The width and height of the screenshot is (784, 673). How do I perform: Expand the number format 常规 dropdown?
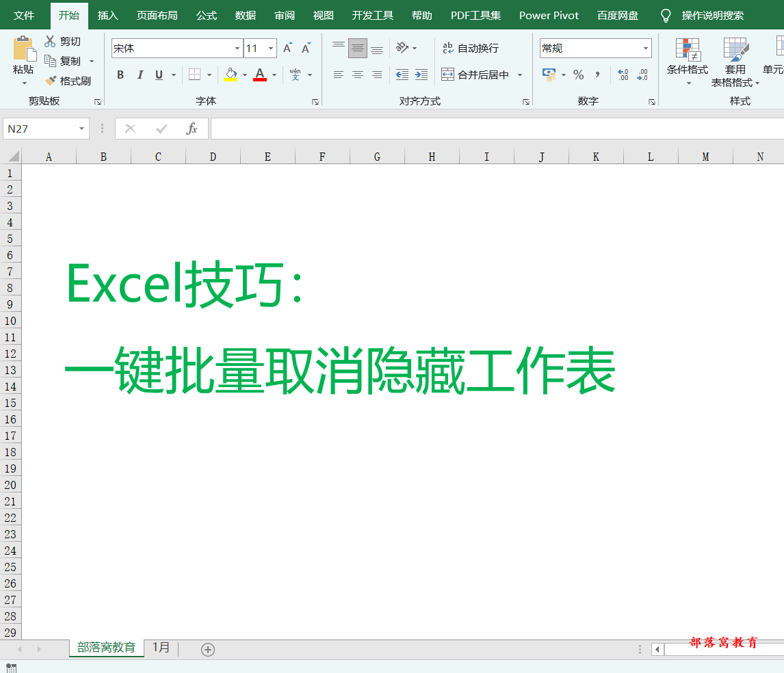646,48
